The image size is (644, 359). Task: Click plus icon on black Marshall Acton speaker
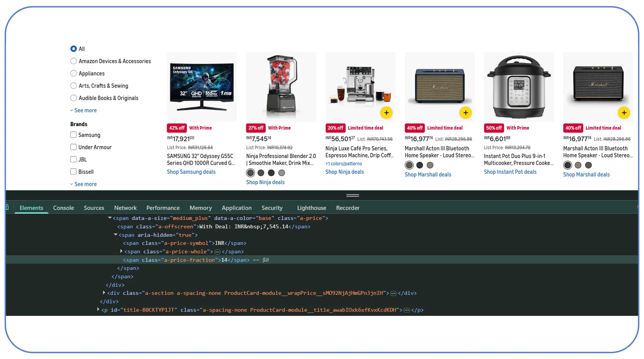coord(624,113)
